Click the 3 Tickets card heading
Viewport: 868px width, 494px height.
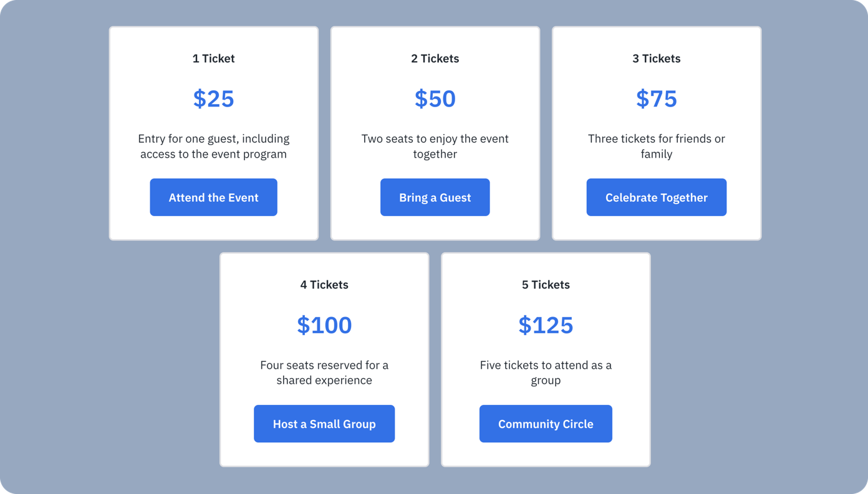656,59
